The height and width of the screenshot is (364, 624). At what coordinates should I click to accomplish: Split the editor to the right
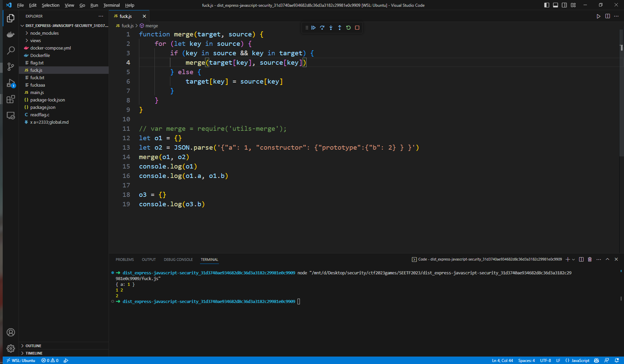pos(607,16)
